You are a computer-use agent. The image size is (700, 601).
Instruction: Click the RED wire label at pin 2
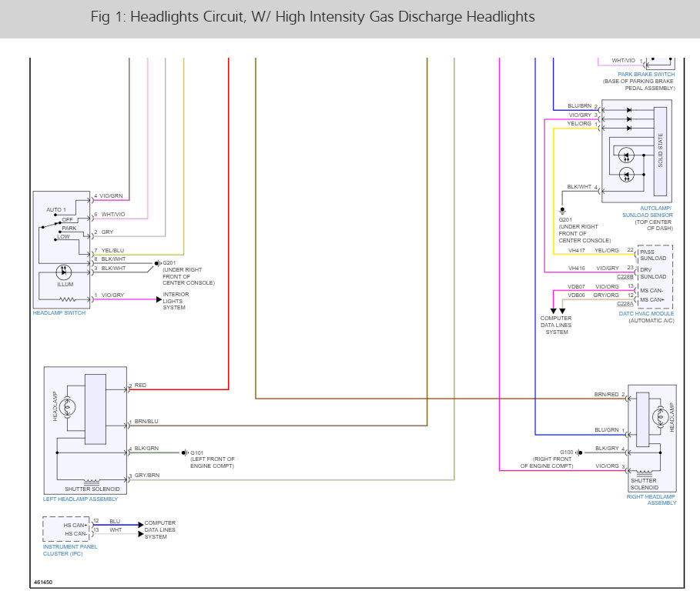click(140, 385)
